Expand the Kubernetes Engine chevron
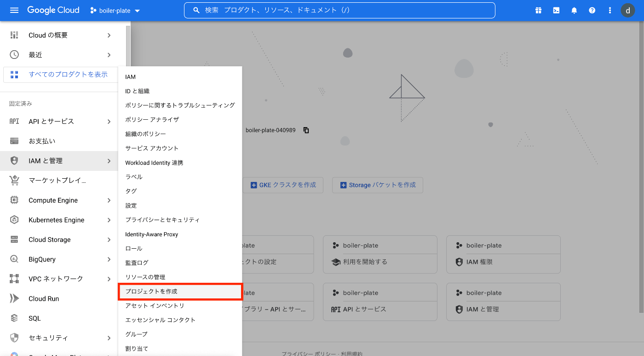The height and width of the screenshot is (356, 644). tap(109, 220)
